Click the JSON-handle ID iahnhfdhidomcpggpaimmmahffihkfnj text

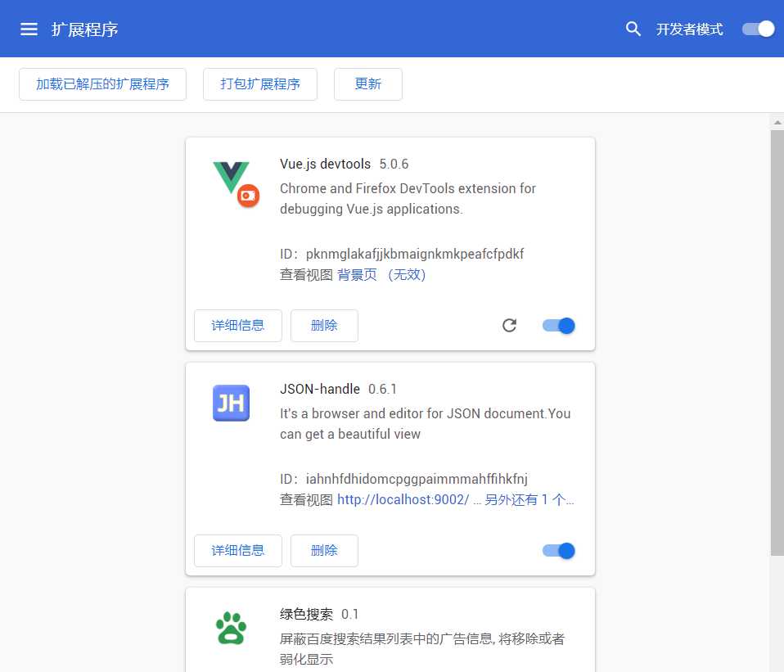[417, 479]
